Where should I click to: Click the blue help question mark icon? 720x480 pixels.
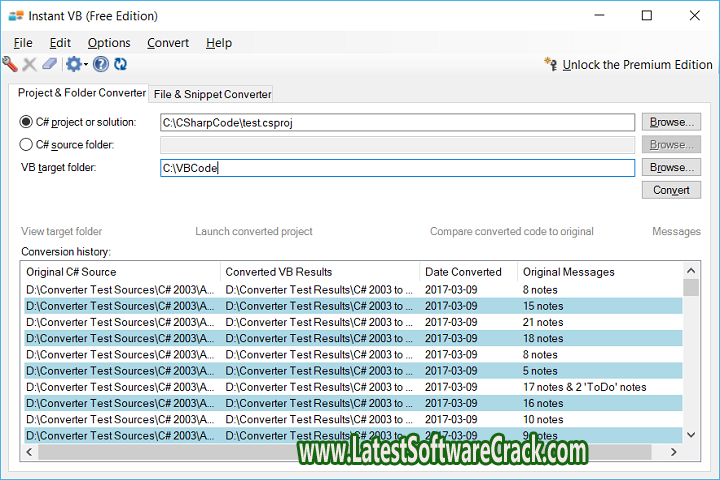[101, 64]
